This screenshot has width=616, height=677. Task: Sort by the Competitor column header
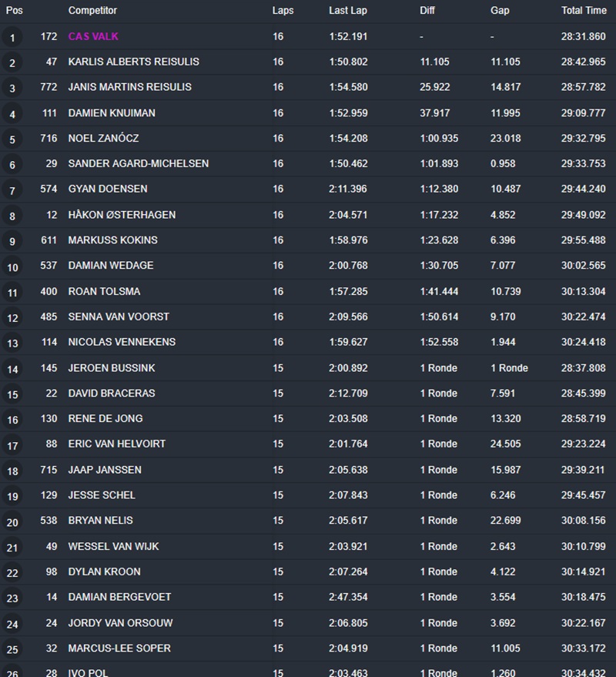[x=92, y=11]
